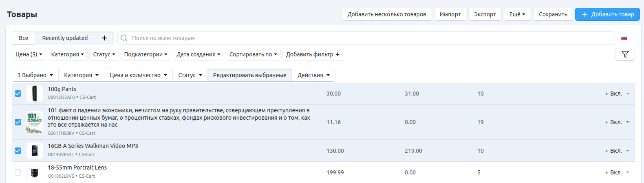This screenshot has height=183, width=644.
Task: Click the 101 Economics book cover image
Action: click(x=35, y=122)
